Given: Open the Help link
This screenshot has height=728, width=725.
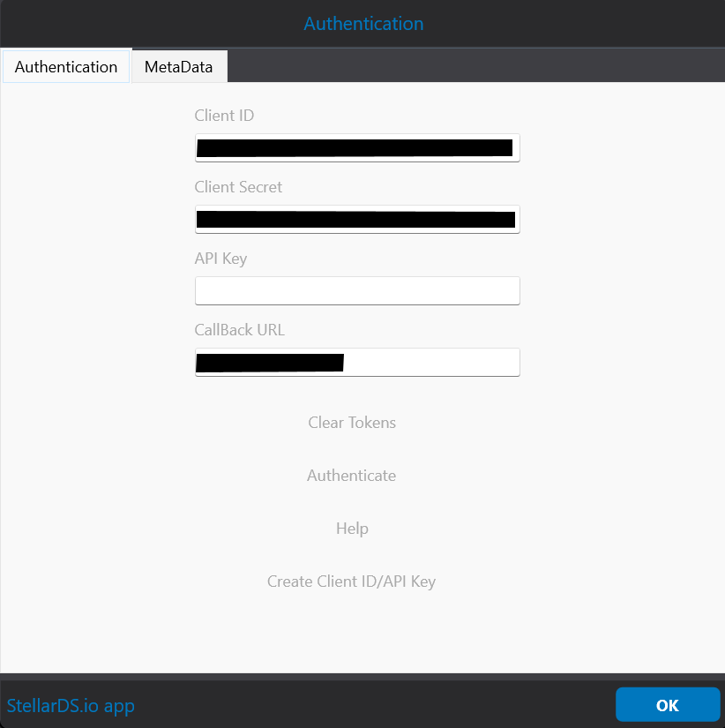Looking at the screenshot, I should coord(352,529).
